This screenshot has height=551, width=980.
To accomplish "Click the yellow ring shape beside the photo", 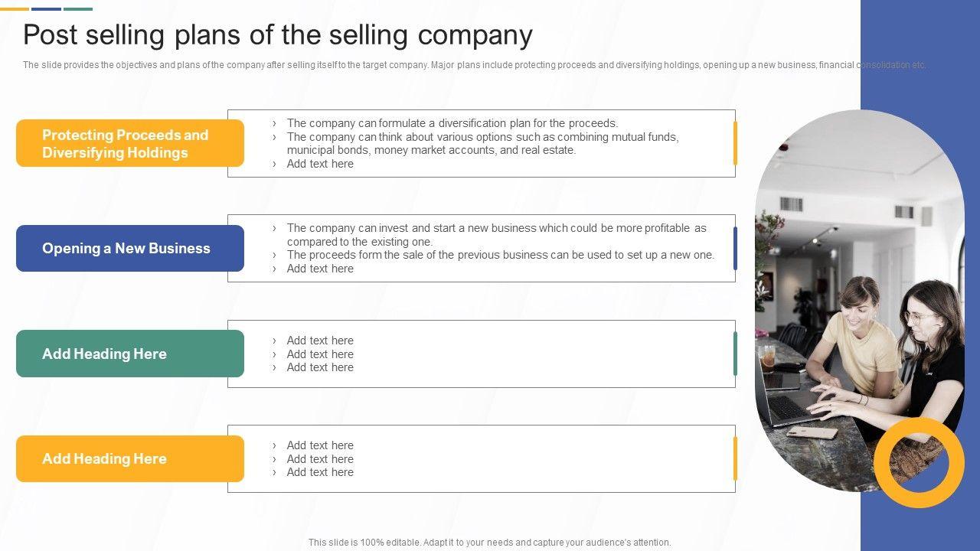I will [919, 435].
